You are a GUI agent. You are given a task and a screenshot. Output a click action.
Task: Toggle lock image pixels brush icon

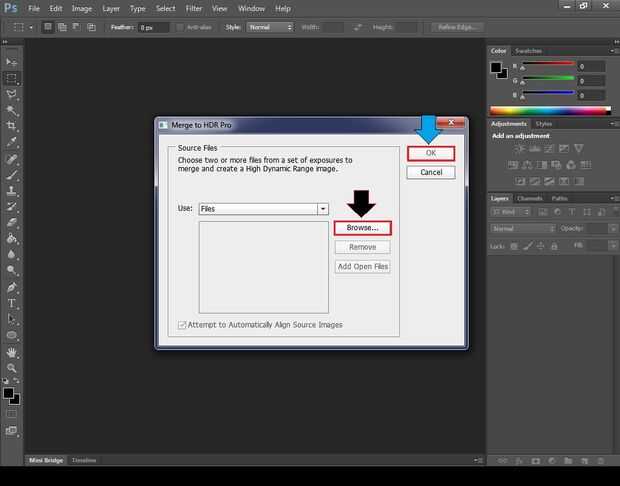pyautogui.click(x=527, y=246)
